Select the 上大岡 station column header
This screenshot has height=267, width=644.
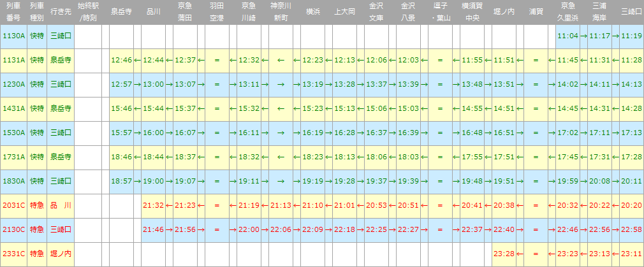pos(344,12)
